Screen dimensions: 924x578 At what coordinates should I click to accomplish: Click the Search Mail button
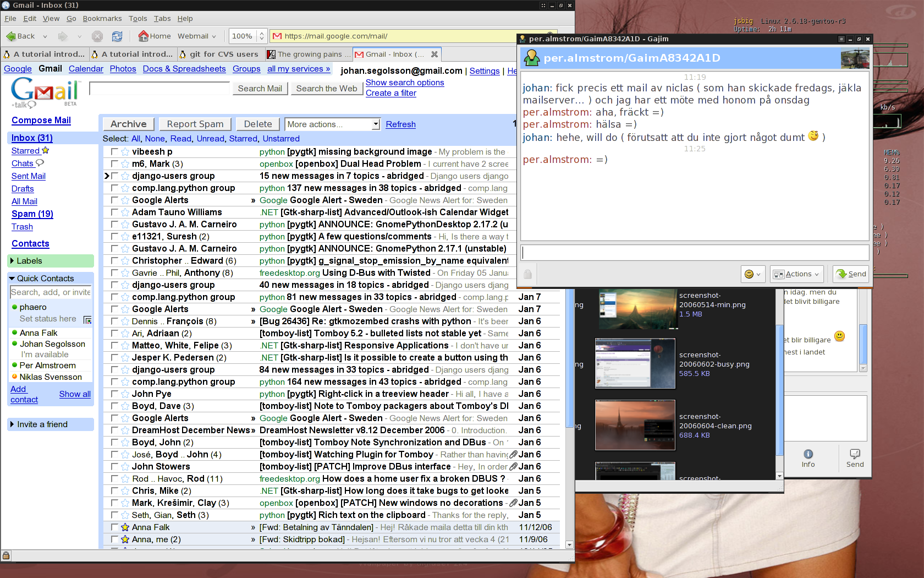260,89
